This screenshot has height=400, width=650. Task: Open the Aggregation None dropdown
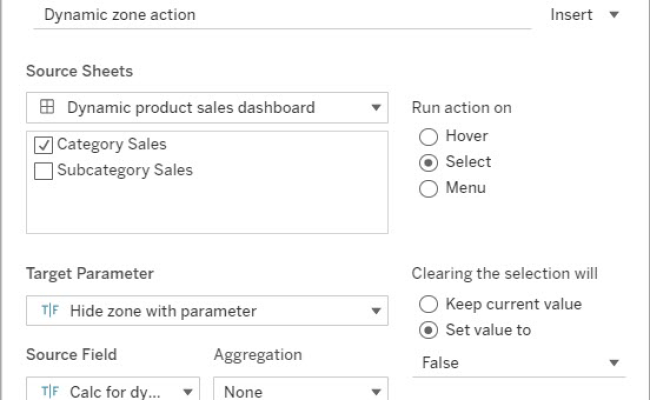click(x=376, y=392)
